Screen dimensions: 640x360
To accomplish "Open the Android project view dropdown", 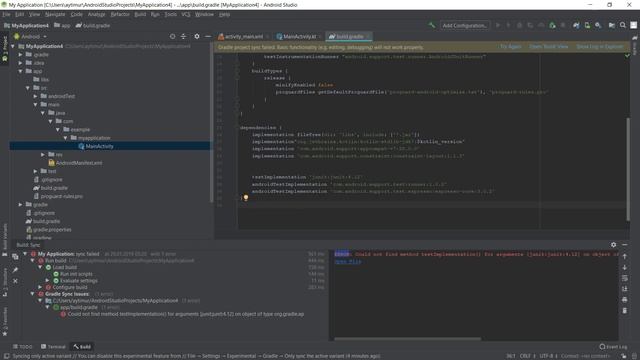I will tap(31, 36).
